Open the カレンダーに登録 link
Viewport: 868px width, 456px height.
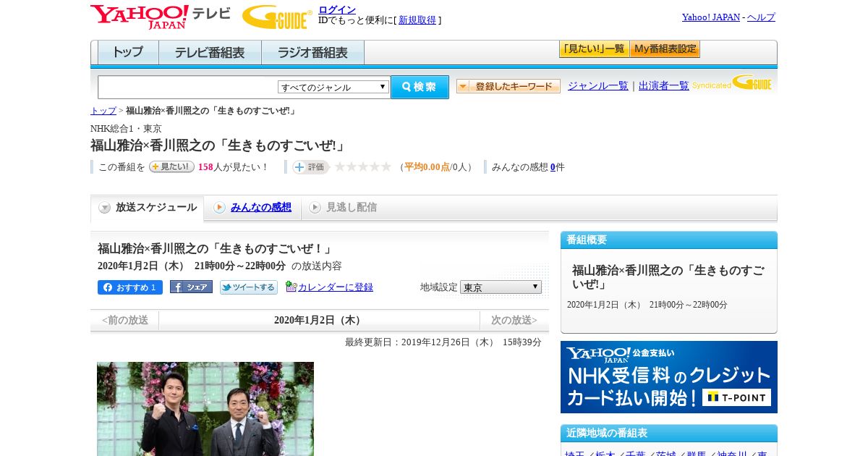(x=336, y=287)
